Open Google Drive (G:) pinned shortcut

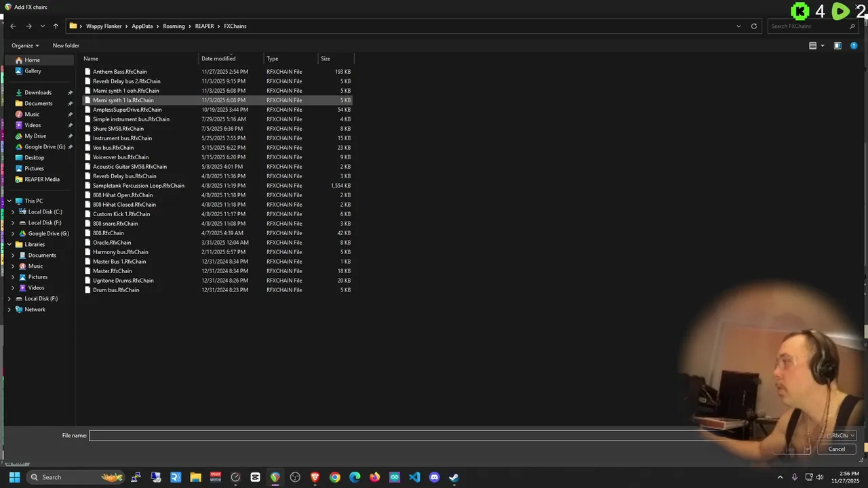click(45, 146)
